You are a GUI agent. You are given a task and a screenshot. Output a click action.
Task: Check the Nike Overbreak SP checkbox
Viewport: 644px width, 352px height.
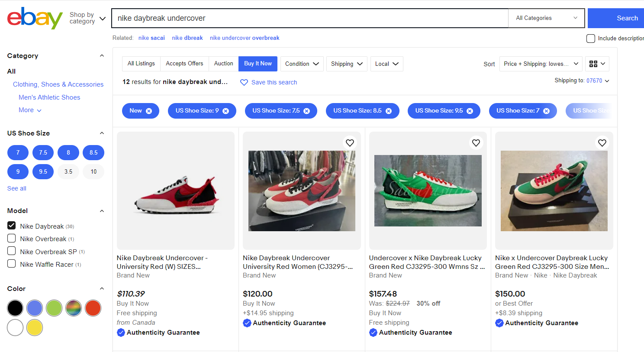12,251
